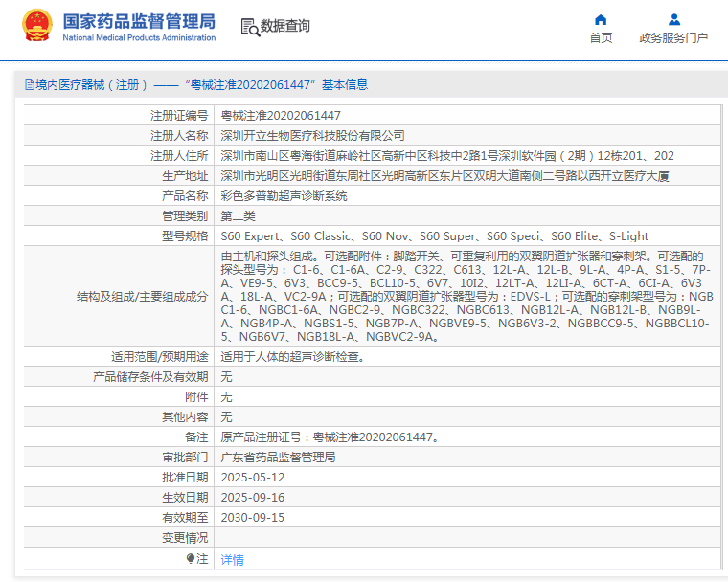
Task: Click the 数据查询 magnifier document icon
Action: [250, 27]
